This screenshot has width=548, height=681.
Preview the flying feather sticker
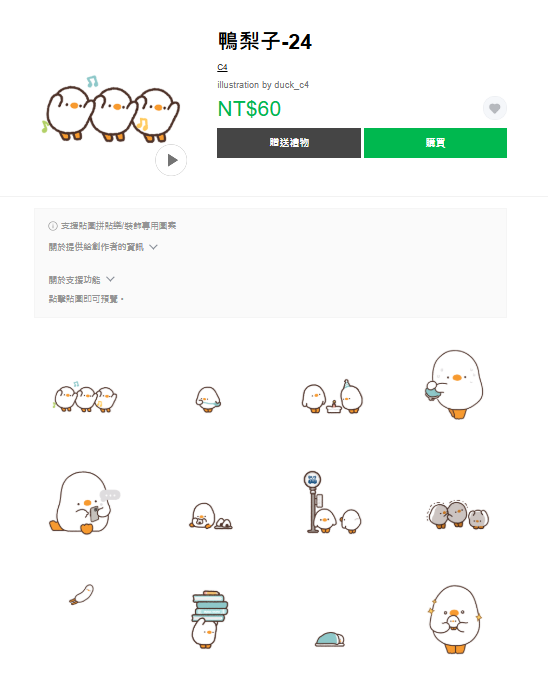coord(82,595)
